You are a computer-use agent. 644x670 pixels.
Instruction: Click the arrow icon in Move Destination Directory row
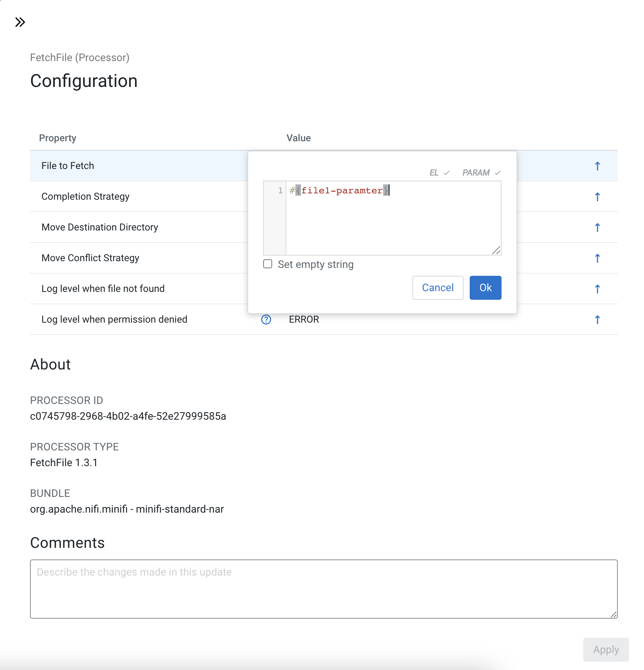click(597, 227)
